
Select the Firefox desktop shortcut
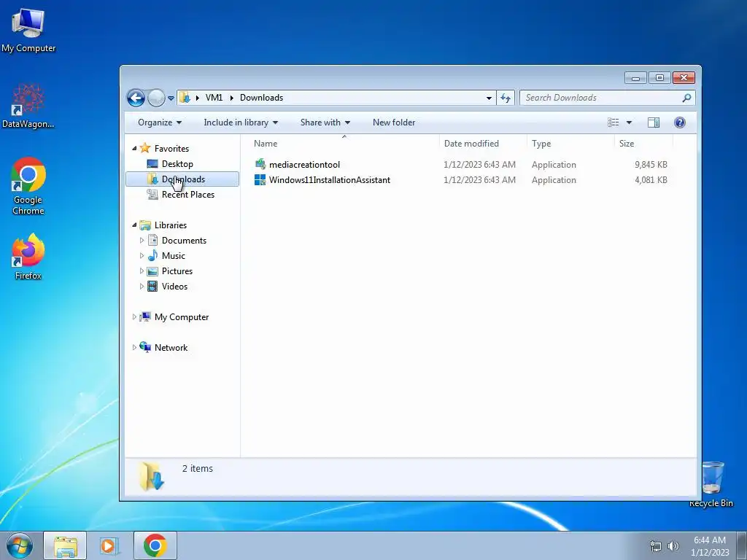(28, 257)
